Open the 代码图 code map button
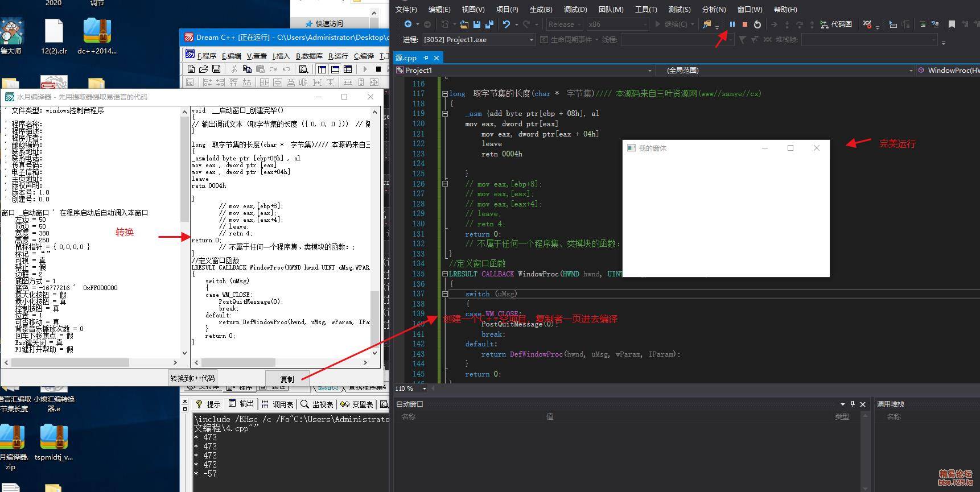The width and height of the screenshot is (980, 492). point(836,24)
